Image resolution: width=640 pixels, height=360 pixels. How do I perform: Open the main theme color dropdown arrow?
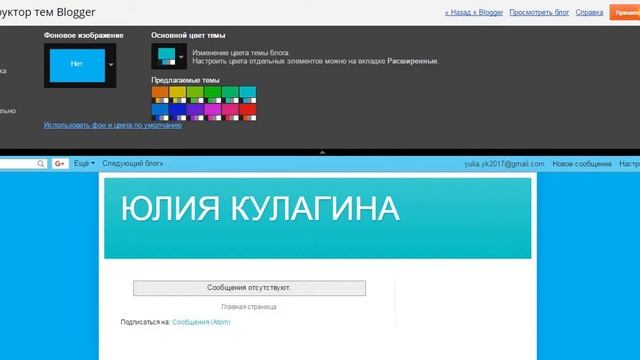181,57
